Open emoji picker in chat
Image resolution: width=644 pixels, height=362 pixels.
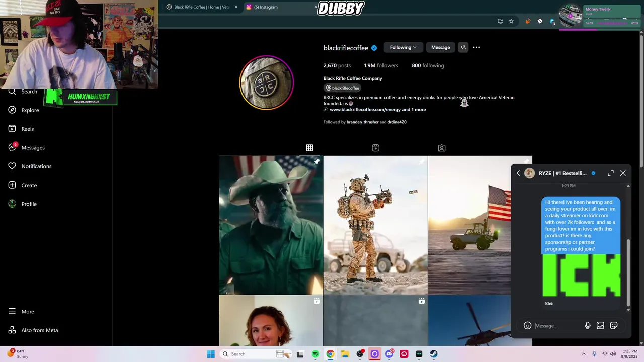(x=527, y=326)
